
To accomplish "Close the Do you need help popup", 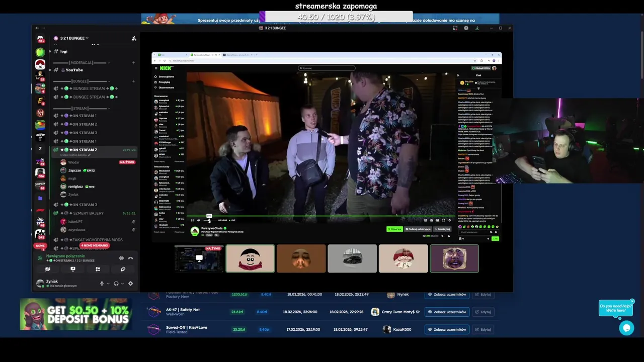I will click(632, 302).
